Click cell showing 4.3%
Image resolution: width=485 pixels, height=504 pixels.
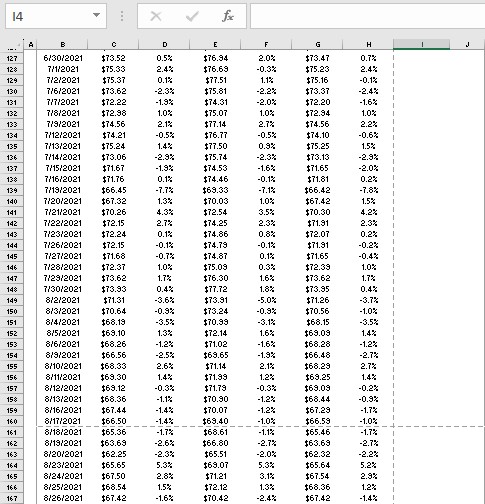pyautogui.click(x=165, y=212)
